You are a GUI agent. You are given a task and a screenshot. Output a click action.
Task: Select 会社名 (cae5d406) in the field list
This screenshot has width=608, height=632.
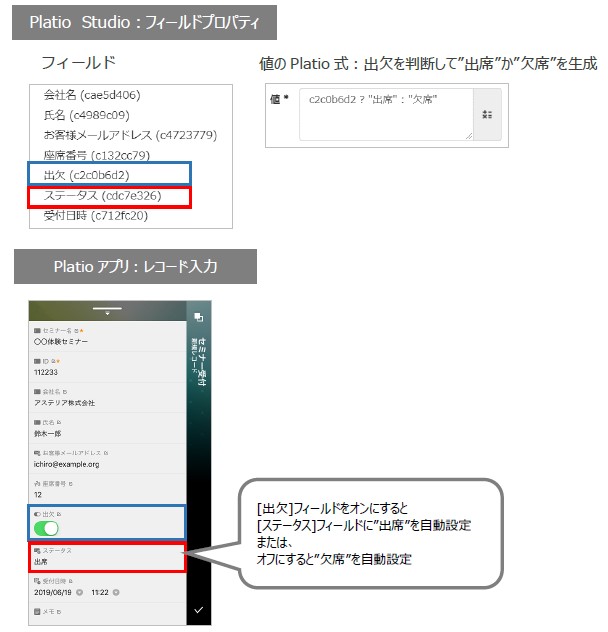91,96
